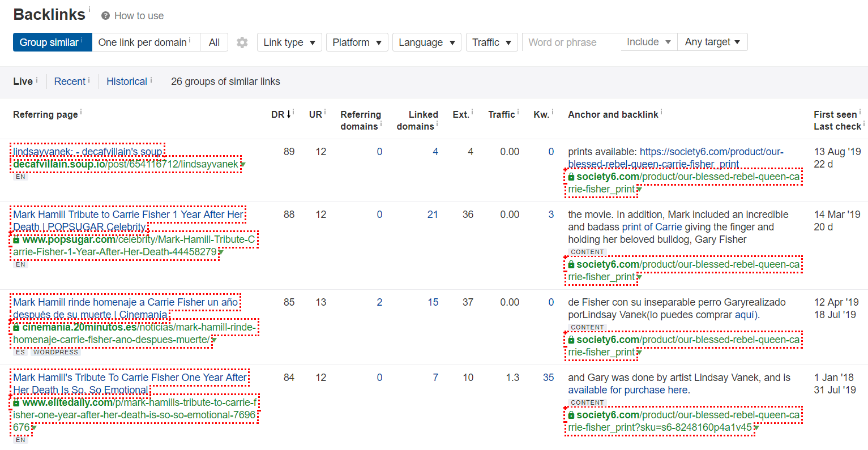Open the filter settings gear icon

(242, 41)
